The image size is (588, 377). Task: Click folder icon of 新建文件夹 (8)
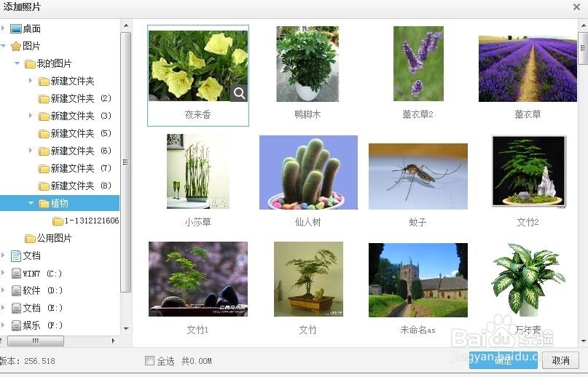[x=44, y=186]
